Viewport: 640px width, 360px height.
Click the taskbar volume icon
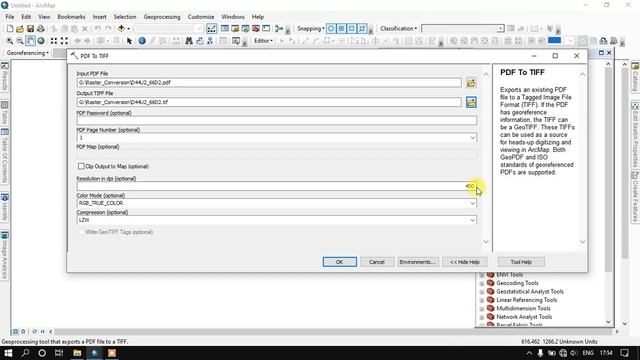(x=574, y=353)
